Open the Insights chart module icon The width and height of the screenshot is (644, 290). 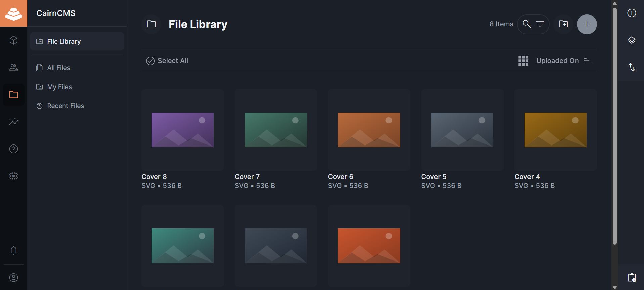coord(13,122)
